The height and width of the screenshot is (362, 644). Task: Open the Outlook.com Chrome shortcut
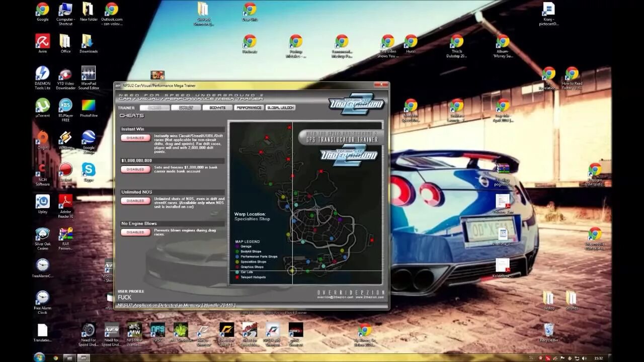pos(112,14)
